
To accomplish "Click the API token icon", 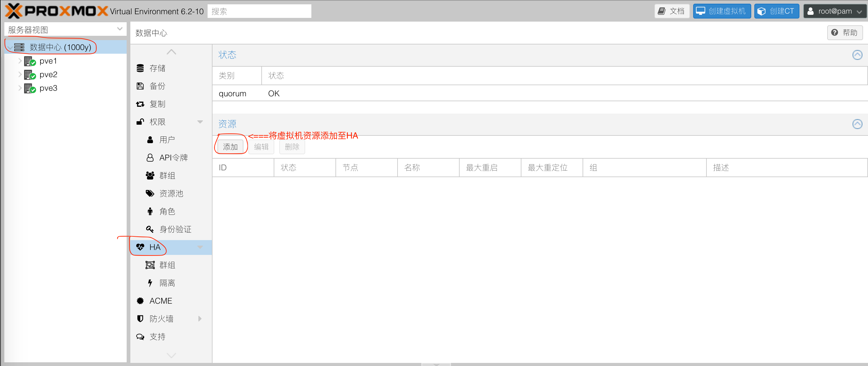I will pyautogui.click(x=150, y=158).
